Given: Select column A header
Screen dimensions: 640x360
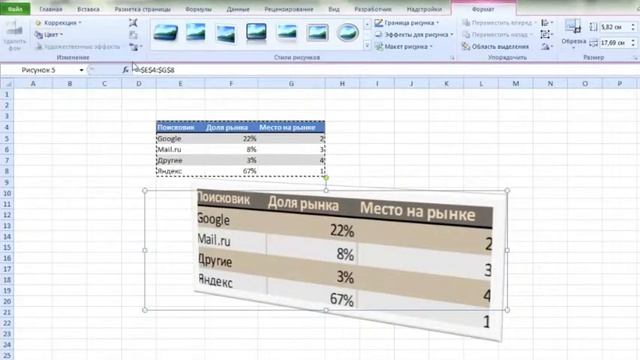Looking at the screenshot, I should pos(33,84).
